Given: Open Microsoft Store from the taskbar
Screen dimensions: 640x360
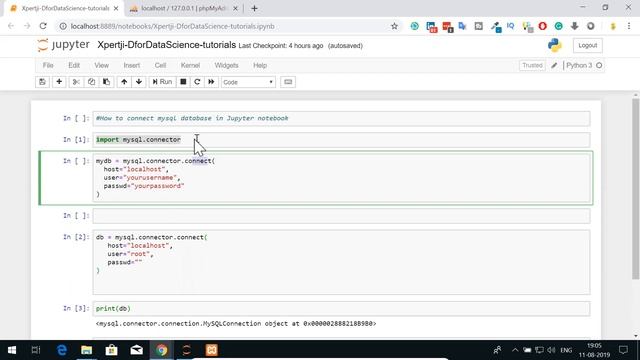Looking at the screenshot, I should coord(111,350).
